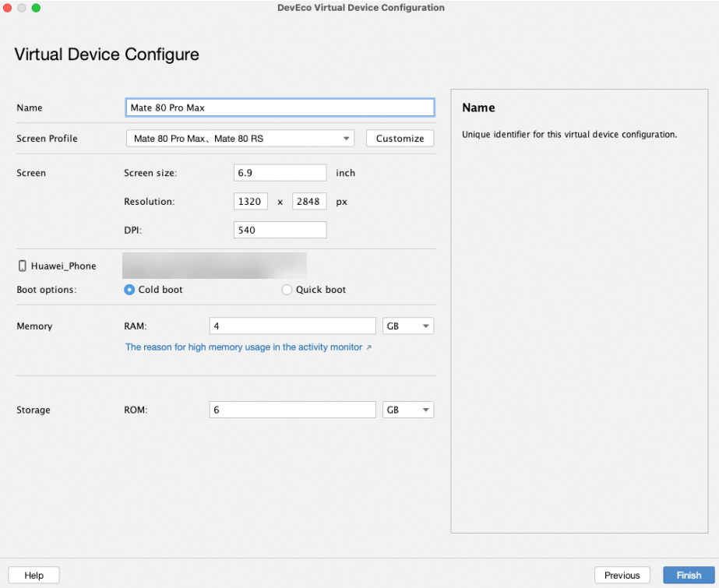Expand the RAM unit GB dropdown

(408, 326)
